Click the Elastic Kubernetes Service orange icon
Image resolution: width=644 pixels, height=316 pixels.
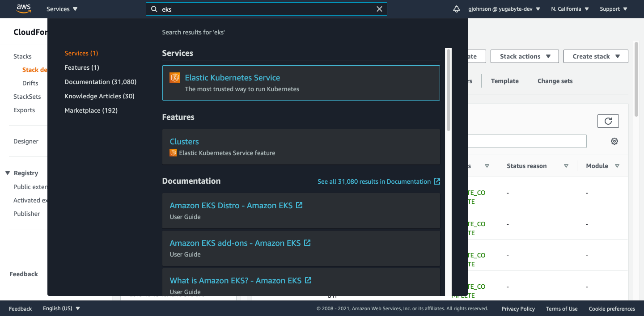click(x=175, y=78)
